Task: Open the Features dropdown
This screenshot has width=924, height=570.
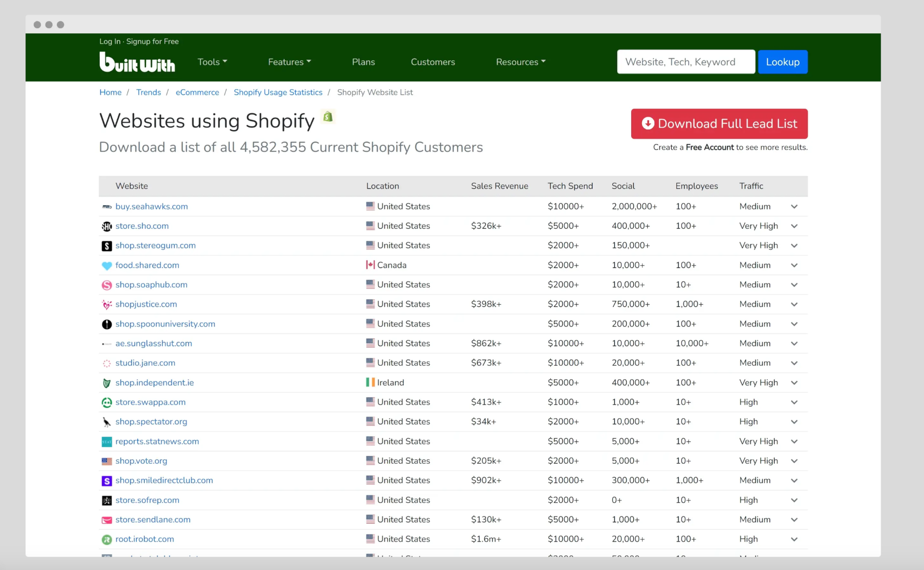Action: click(289, 61)
